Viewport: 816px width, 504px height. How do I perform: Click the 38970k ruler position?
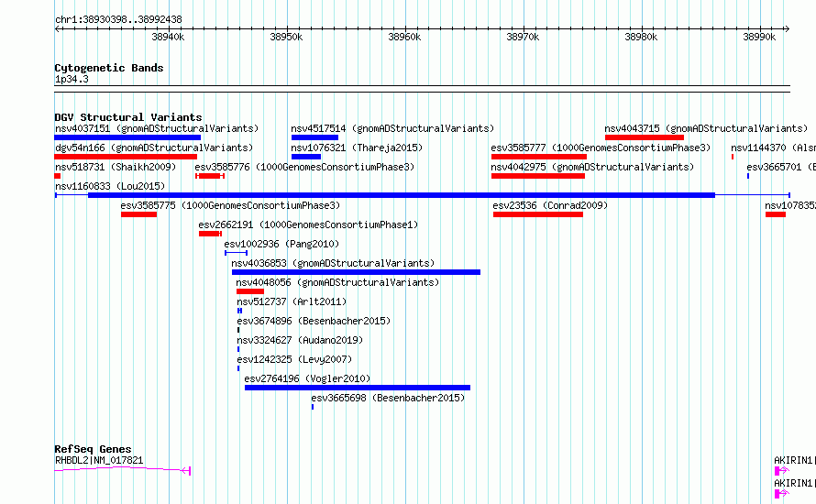523,37
